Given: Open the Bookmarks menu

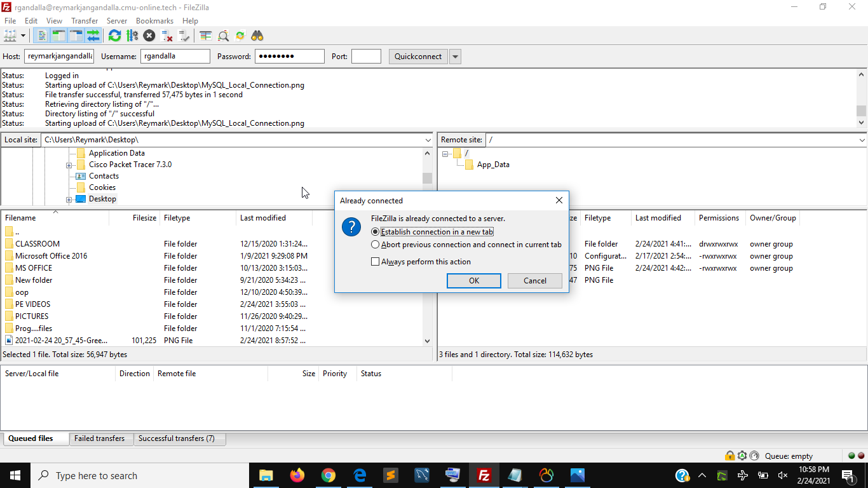Looking at the screenshot, I should [154, 21].
